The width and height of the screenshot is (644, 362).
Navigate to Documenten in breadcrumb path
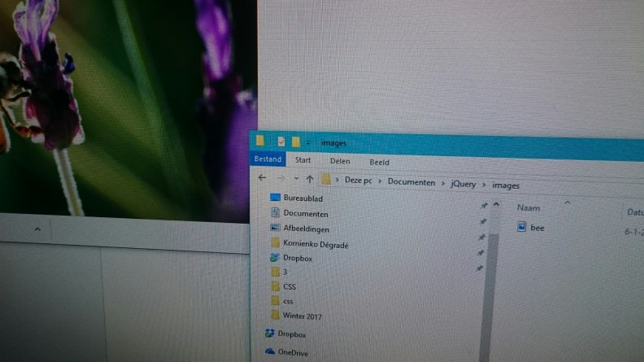pos(411,182)
